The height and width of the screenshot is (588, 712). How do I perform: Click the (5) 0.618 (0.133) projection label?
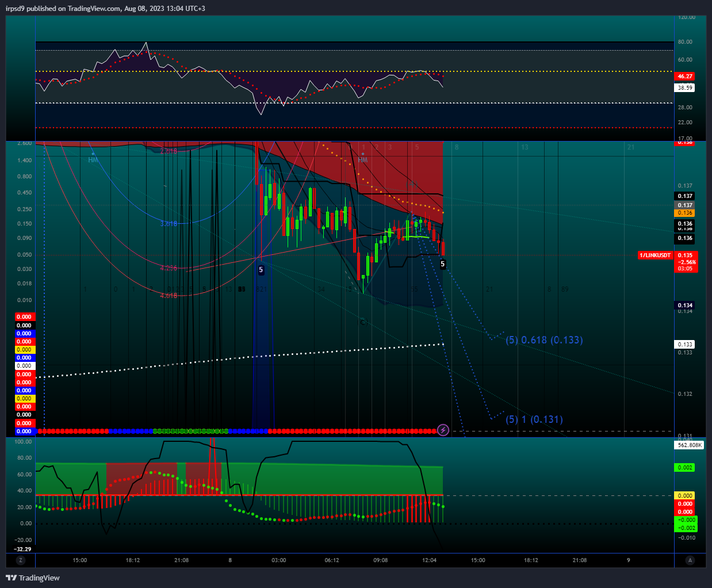coord(544,340)
